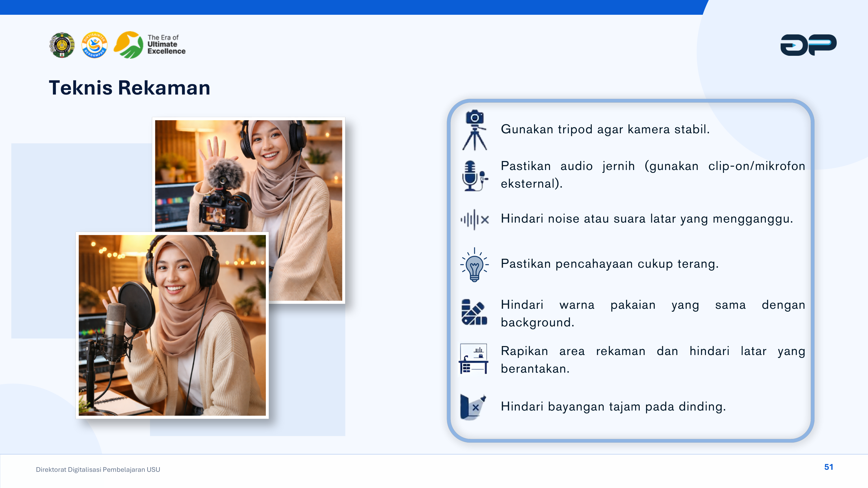The image size is (868, 488).
Task: Click the wall shadow cross icon
Action: 473,407
